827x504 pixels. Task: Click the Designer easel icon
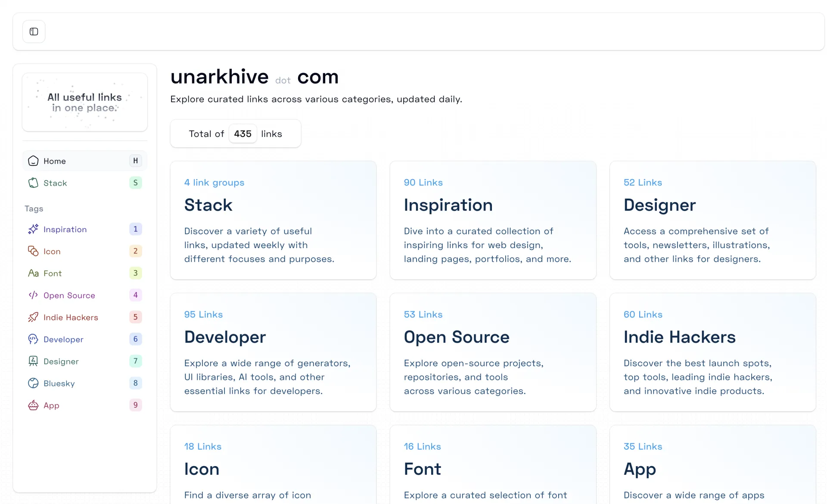tap(33, 361)
